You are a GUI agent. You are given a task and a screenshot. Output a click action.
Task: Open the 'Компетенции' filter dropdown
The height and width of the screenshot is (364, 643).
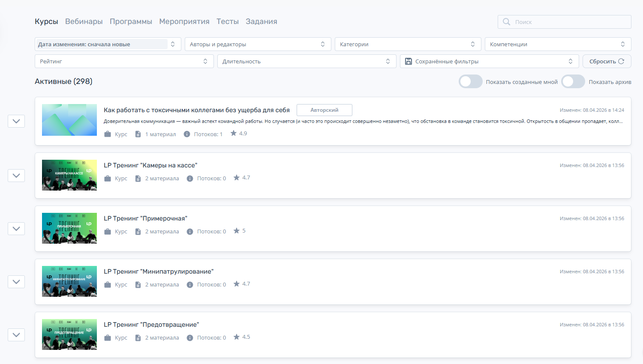point(558,44)
